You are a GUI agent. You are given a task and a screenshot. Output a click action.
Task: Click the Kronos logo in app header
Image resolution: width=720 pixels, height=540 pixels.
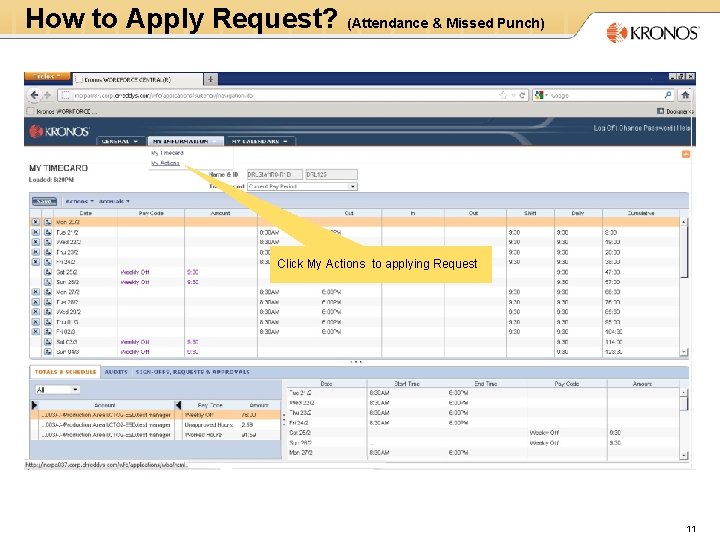(x=58, y=132)
